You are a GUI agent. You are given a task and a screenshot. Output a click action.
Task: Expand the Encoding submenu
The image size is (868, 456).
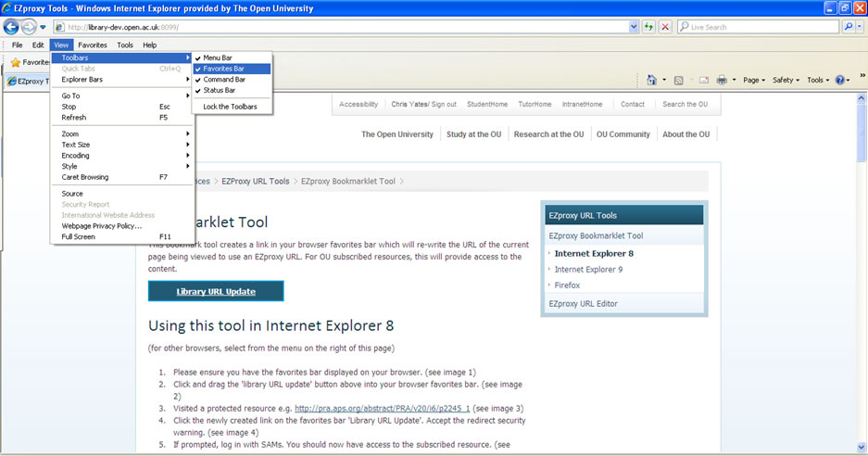coord(121,155)
